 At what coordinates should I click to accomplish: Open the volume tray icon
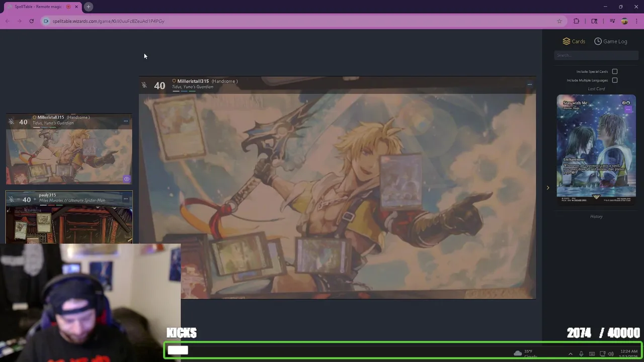coord(611,354)
